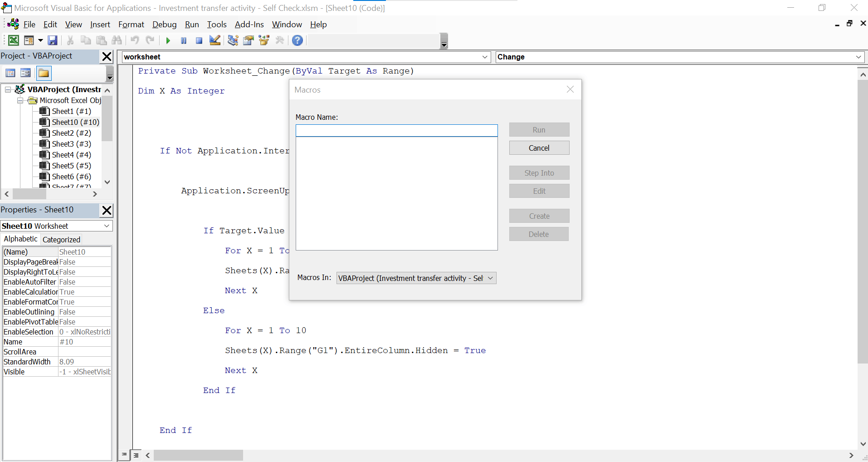
Task: Toggle Design Mode icon
Action: click(215, 40)
